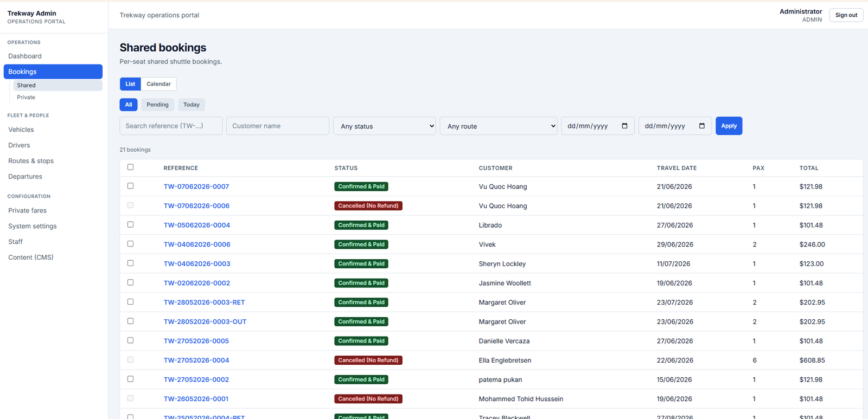The height and width of the screenshot is (419, 868).
Task: Click customer name Sheryn Lockley
Action: tap(502, 264)
